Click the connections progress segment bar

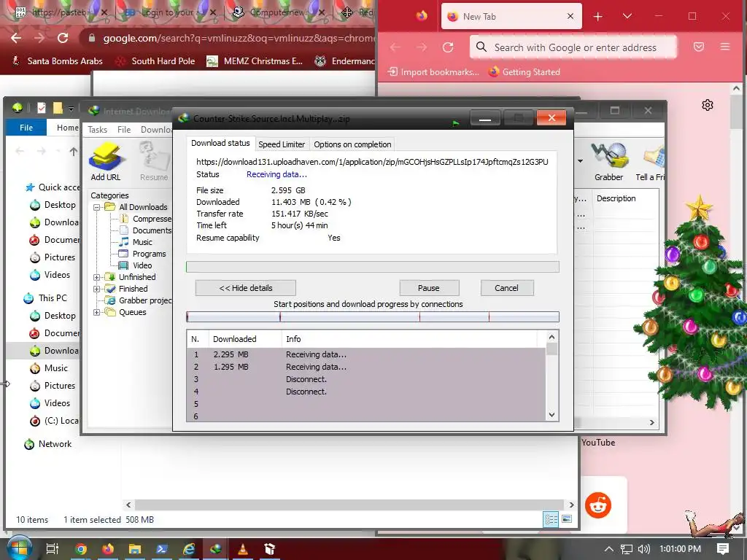coord(373,316)
